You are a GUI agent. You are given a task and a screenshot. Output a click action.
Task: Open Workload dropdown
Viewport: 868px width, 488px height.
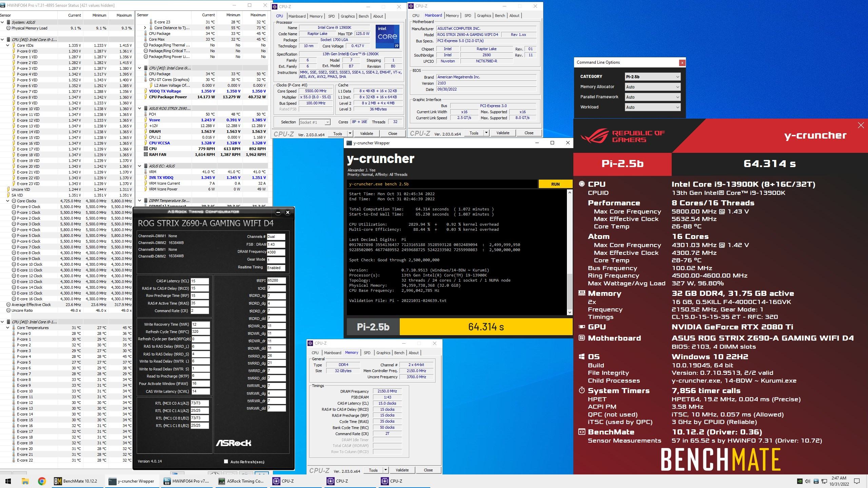pyautogui.click(x=653, y=107)
